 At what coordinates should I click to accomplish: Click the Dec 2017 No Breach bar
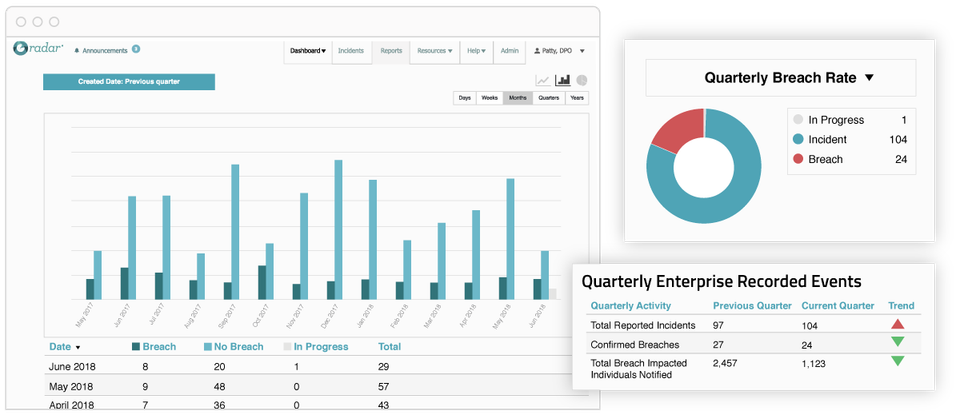point(338,230)
